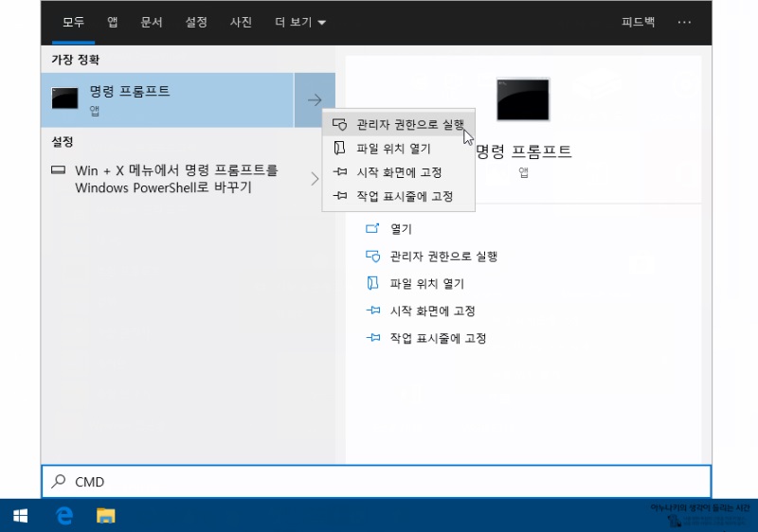Switch to the 설정 tab
Image resolution: width=758 pixels, height=532 pixels.
(x=196, y=22)
